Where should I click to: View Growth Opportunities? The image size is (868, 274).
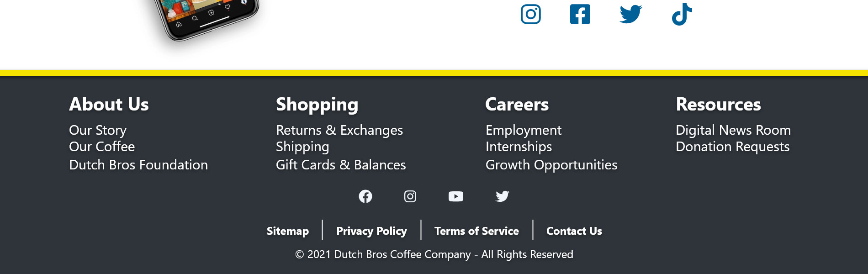coord(551,165)
